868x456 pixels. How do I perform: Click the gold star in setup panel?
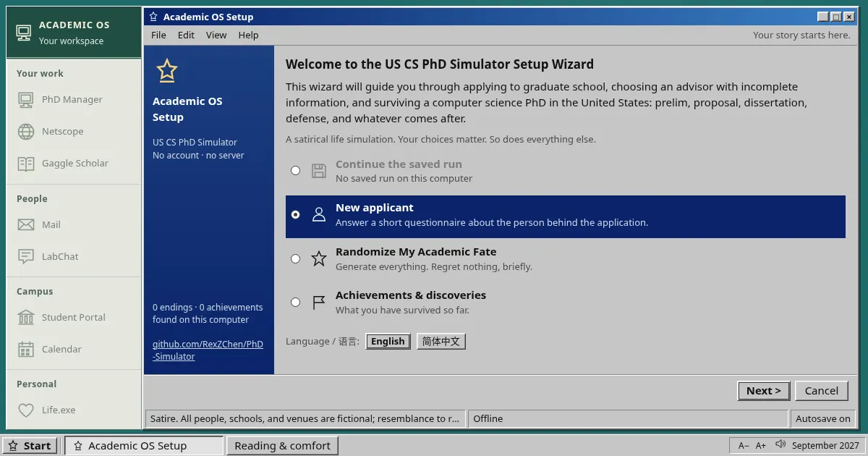click(x=167, y=71)
